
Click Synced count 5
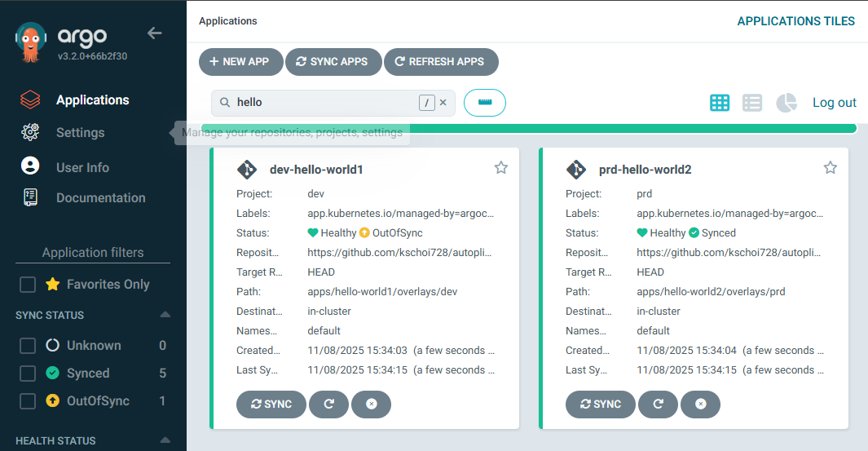click(x=162, y=374)
